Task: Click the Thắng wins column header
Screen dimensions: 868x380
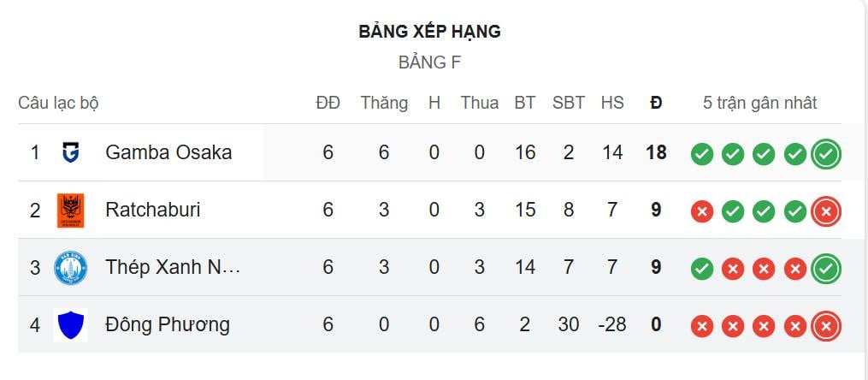Action: point(384,103)
